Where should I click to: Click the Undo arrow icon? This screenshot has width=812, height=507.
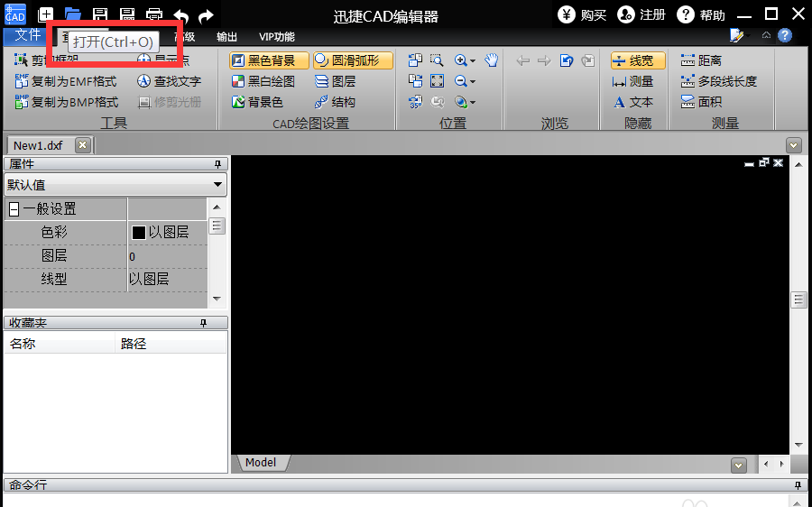[x=181, y=15]
